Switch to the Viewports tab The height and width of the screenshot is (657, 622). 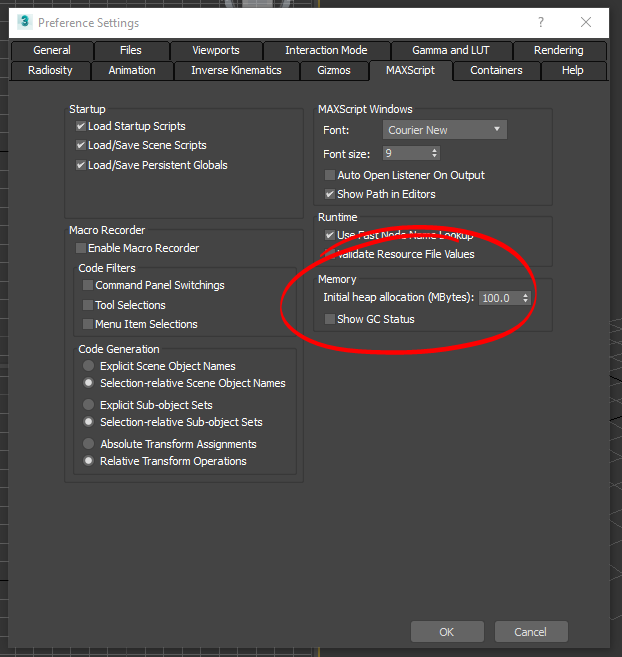click(216, 50)
